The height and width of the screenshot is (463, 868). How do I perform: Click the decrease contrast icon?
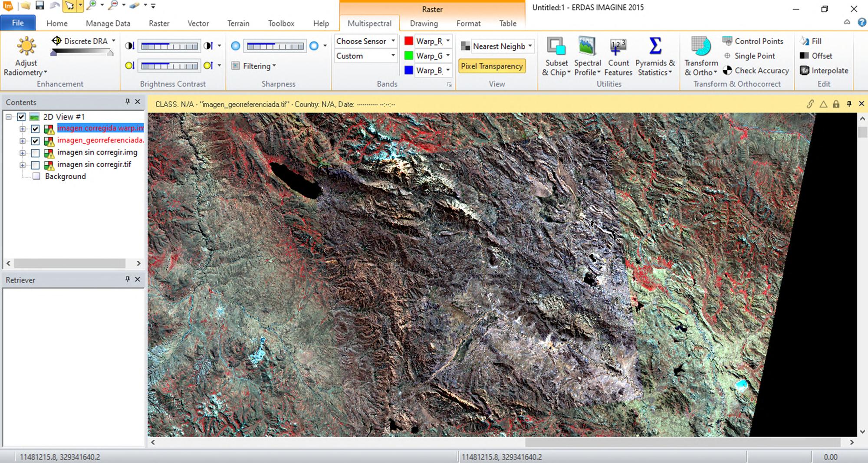[x=130, y=46]
